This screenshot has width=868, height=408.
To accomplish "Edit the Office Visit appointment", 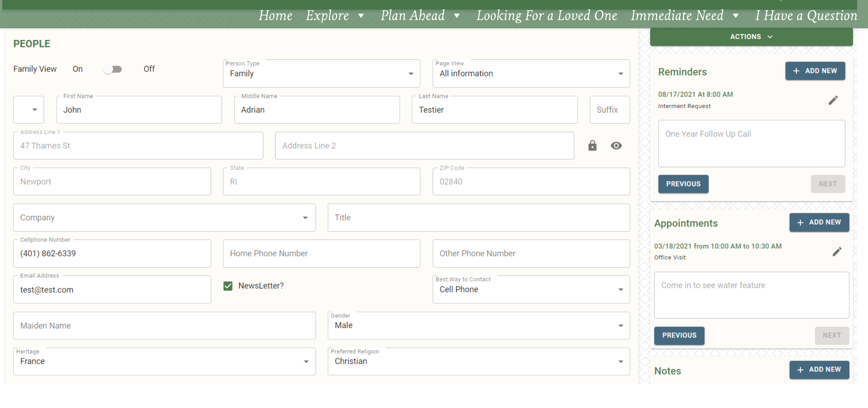I will (838, 251).
